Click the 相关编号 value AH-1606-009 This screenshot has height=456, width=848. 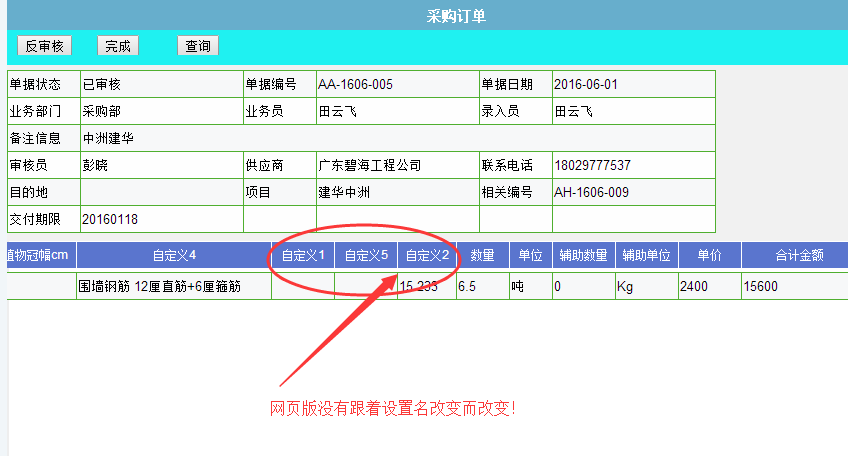[x=592, y=192]
